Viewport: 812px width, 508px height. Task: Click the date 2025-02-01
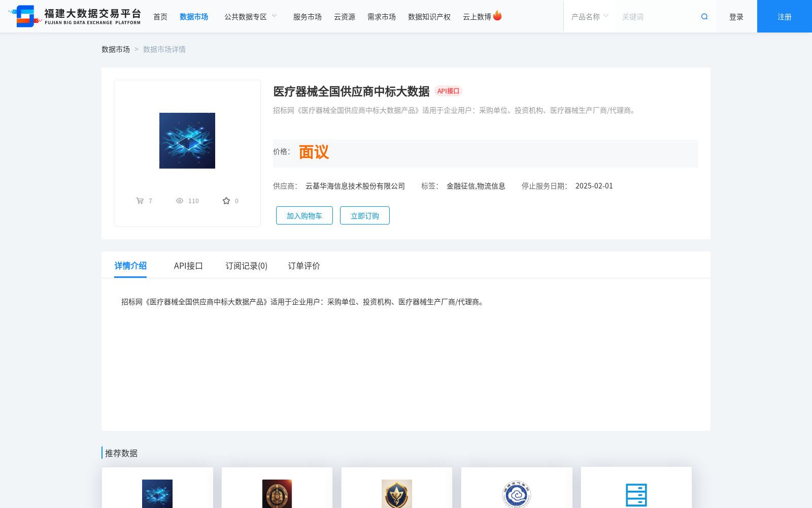[x=594, y=186]
